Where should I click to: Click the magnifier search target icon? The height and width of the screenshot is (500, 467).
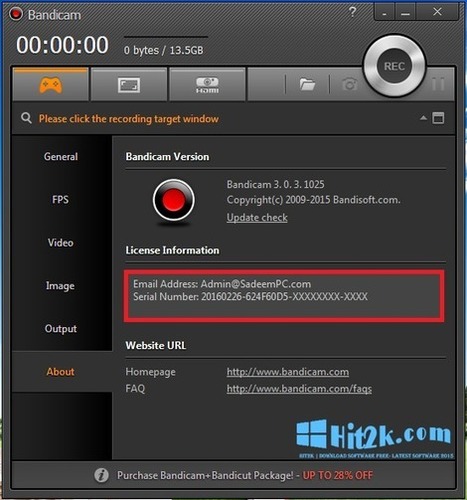click(x=26, y=118)
